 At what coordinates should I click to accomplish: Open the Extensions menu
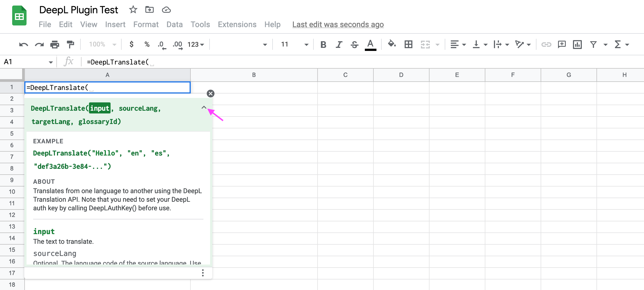tap(237, 24)
